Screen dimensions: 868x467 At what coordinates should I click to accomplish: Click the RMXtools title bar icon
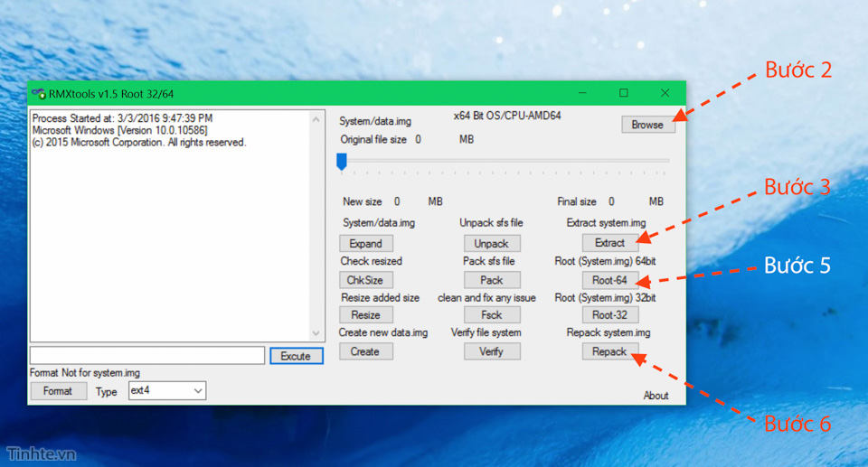38,94
